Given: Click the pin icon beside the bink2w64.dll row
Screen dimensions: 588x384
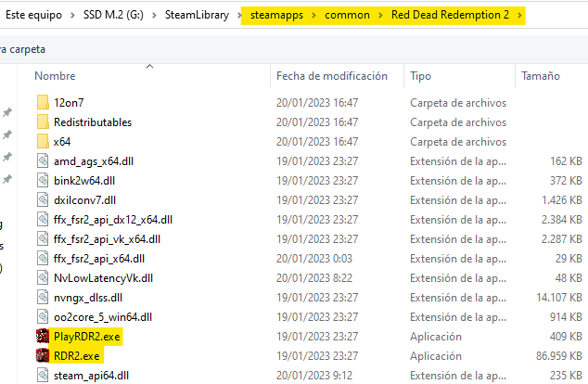Looking at the screenshot, I should (x=7, y=179).
